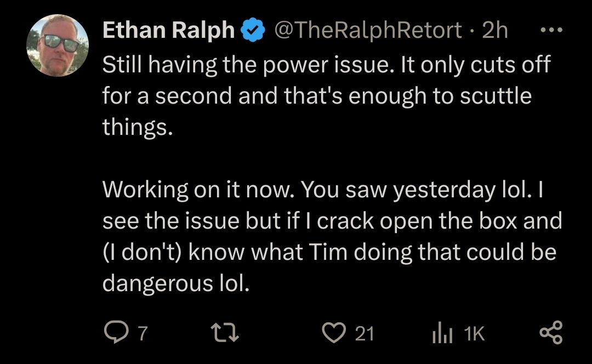Viewport: 592px width, 364px height.
Task: Open the Ethan Ralph display name link
Action: pos(168,30)
